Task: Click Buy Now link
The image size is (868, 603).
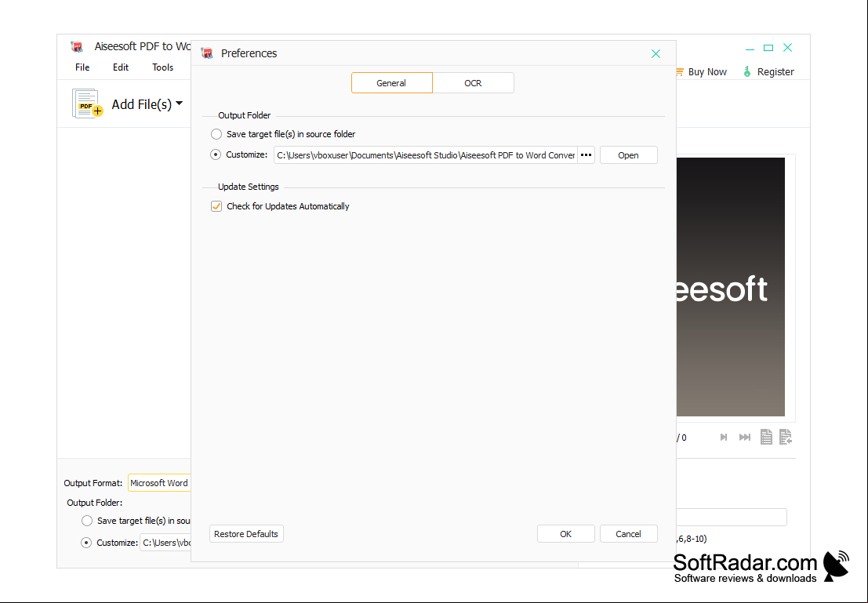Action: coord(707,72)
